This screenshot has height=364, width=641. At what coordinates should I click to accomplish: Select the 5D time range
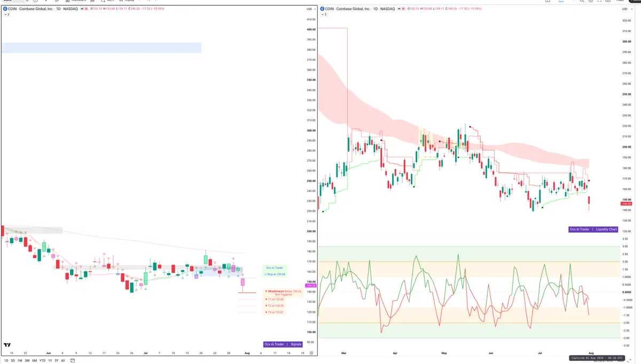click(x=13, y=360)
